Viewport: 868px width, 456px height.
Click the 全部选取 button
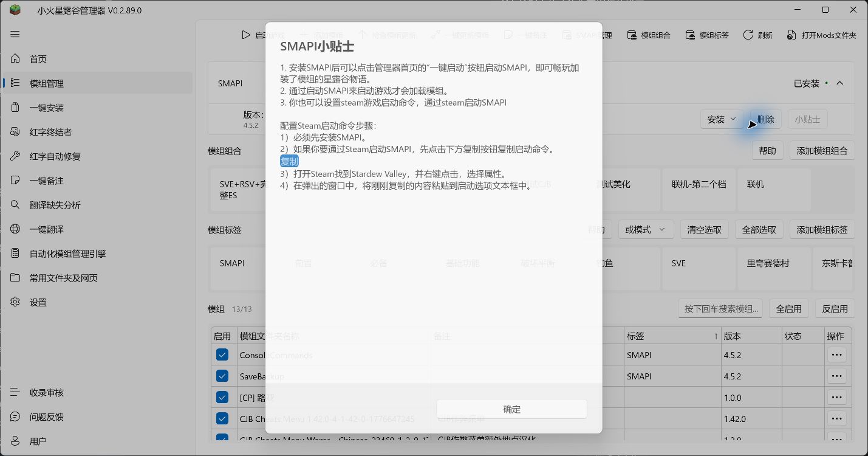759,230
